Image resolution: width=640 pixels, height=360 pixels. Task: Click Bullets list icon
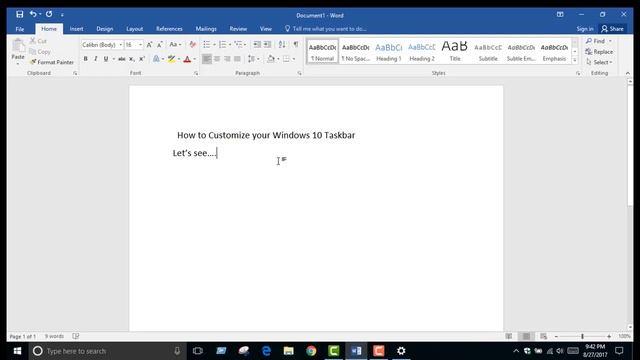pos(207,44)
